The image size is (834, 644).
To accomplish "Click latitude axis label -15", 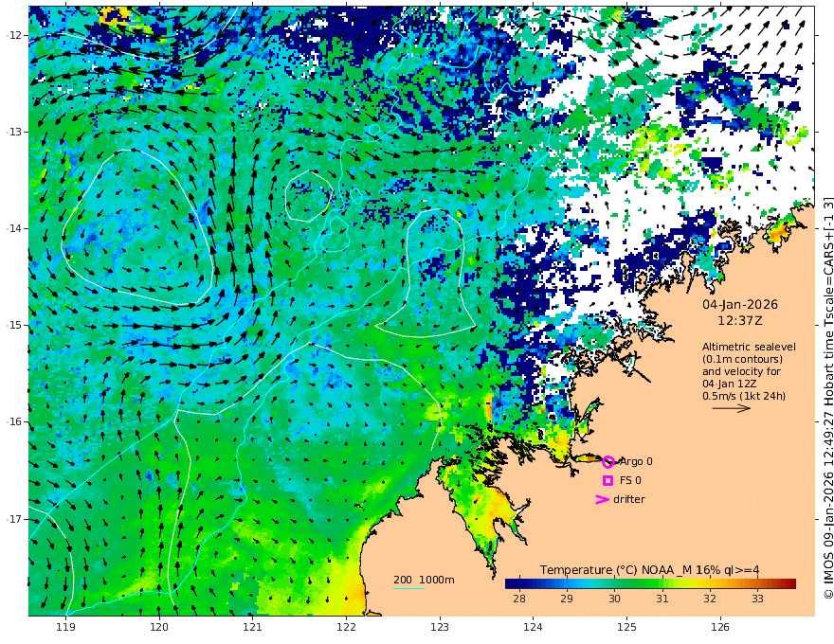I will [14, 325].
